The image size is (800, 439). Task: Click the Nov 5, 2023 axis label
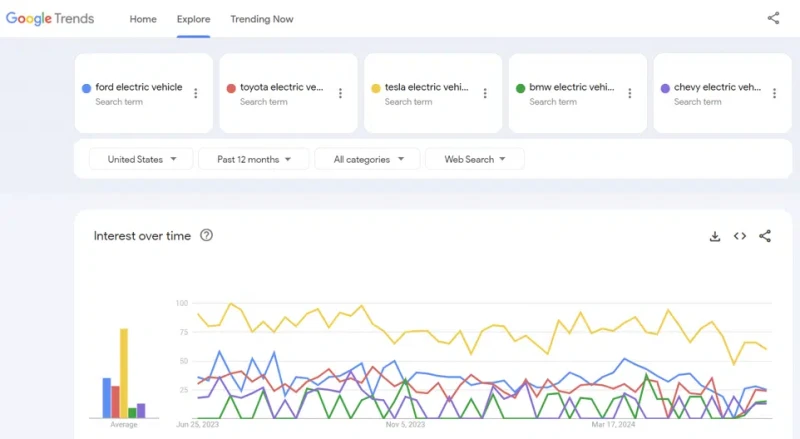[405, 424]
